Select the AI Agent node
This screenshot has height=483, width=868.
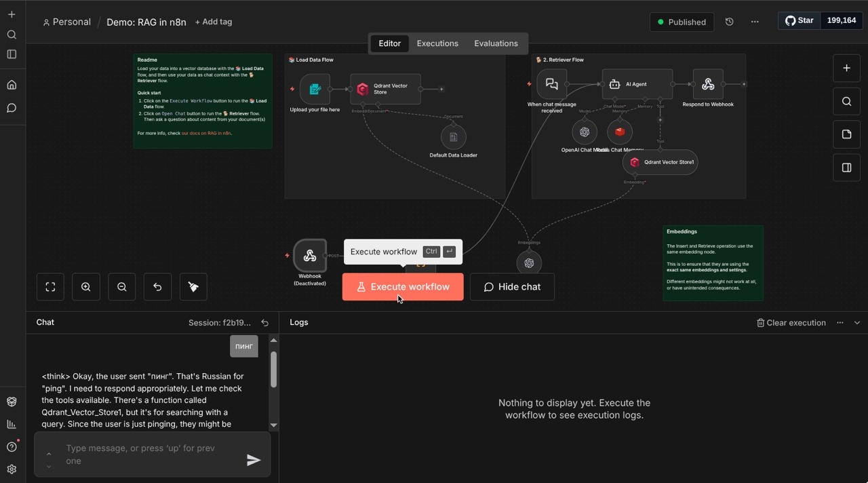637,84
